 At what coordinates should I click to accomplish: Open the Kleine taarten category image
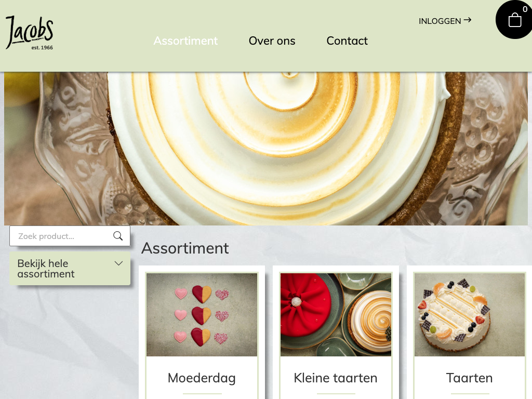pos(336,314)
